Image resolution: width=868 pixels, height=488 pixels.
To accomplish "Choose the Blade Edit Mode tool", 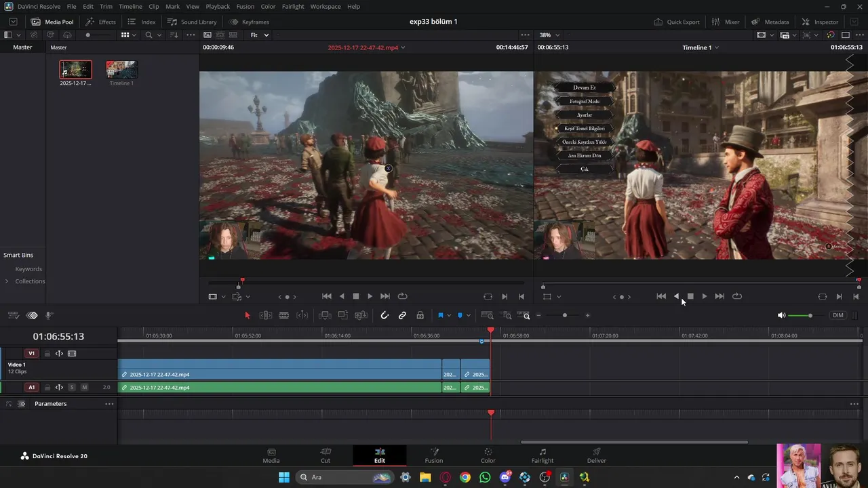I will coord(284,315).
